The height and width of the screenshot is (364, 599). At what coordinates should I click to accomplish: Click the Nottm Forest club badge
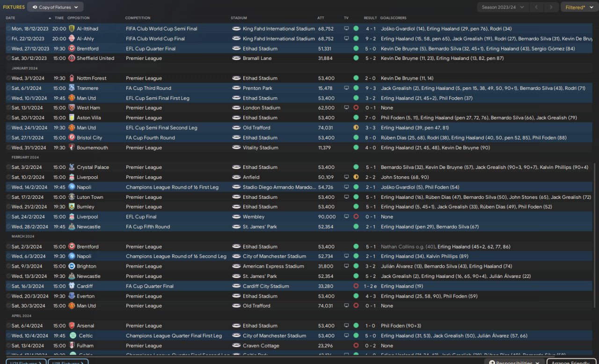[72, 78]
